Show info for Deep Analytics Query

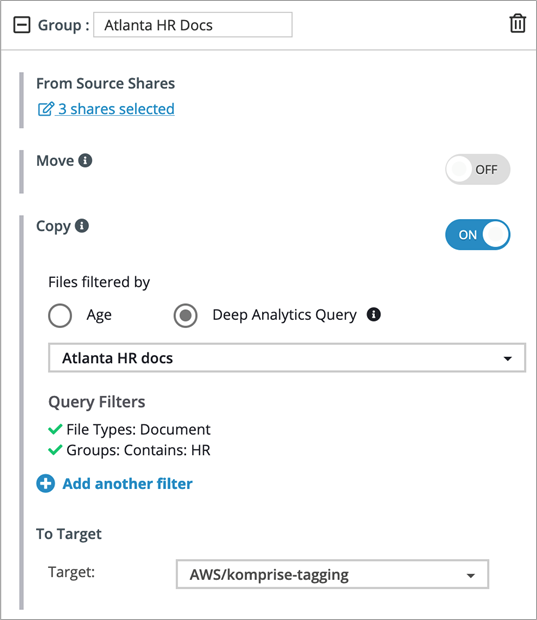tap(374, 314)
